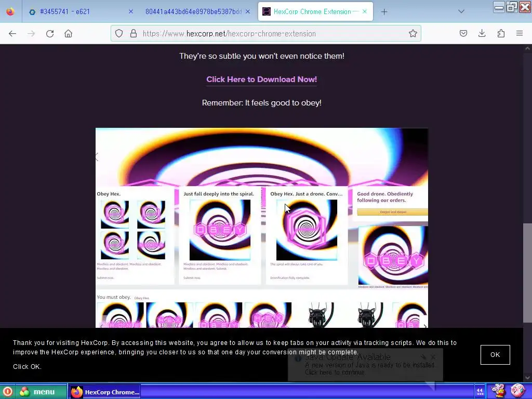Click the first black cat headphones thumbnail
This screenshot has width=532, height=399.
click(x=321, y=315)
